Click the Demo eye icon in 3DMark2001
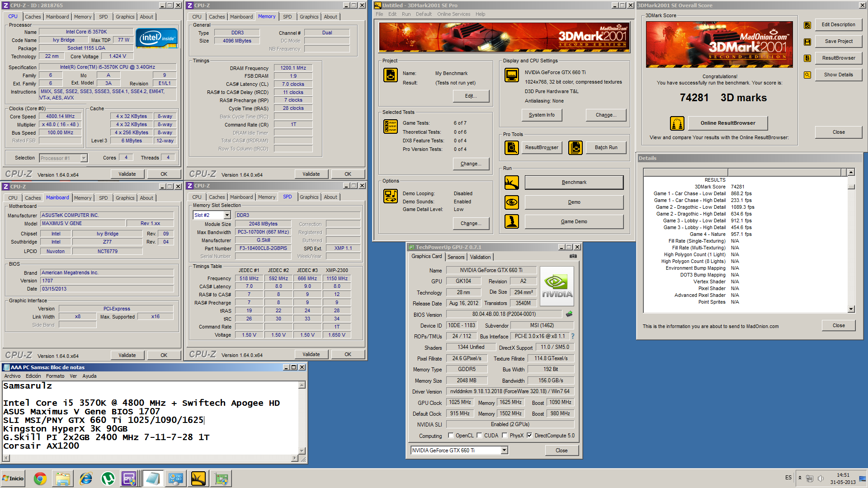868x488 pixels. [512, 202]
